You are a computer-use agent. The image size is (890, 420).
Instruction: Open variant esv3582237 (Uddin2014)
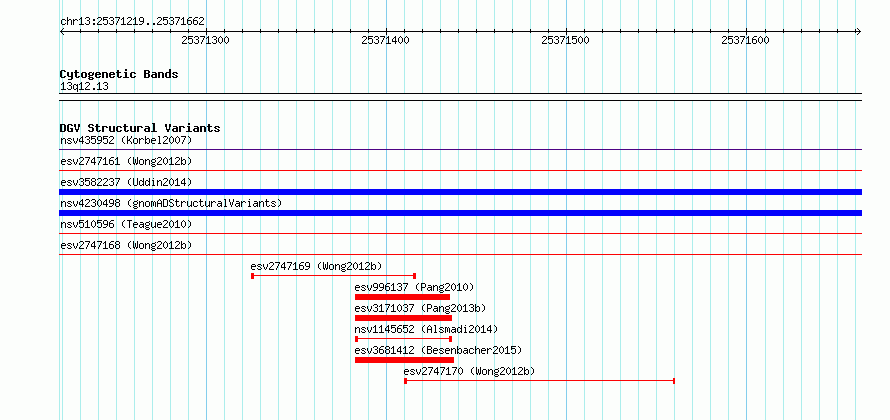click(126, 182)
